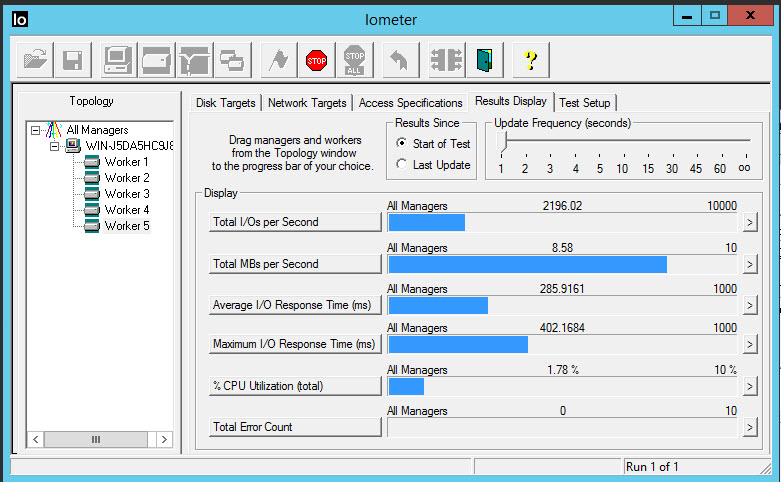The height and width of the screenshot is (482, 781).
Task: Collapse the All Managers tree node
Action: (35, 130)
